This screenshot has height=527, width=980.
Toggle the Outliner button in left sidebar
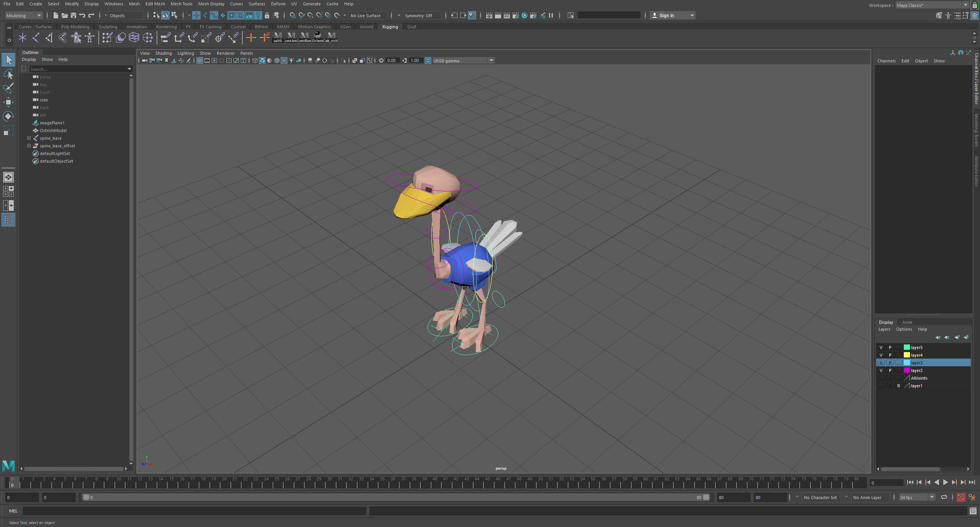click(x=8, y=220)
